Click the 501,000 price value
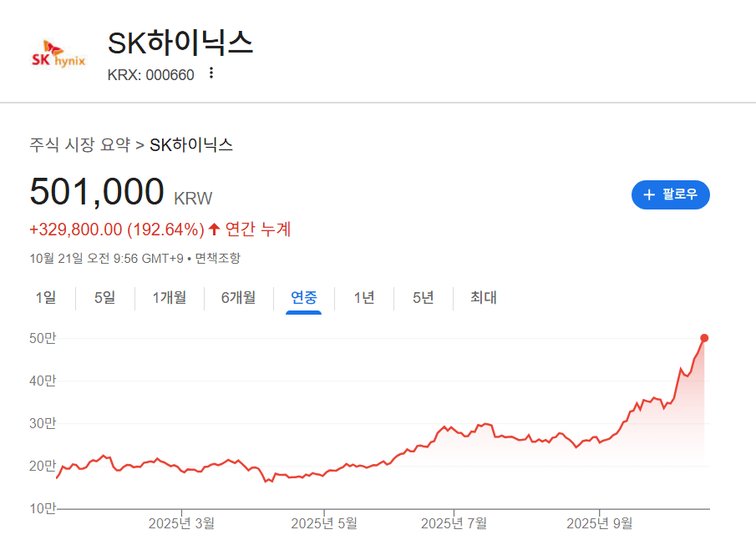Viewport: 756px width, 545px height. click(x=97, y=191)
